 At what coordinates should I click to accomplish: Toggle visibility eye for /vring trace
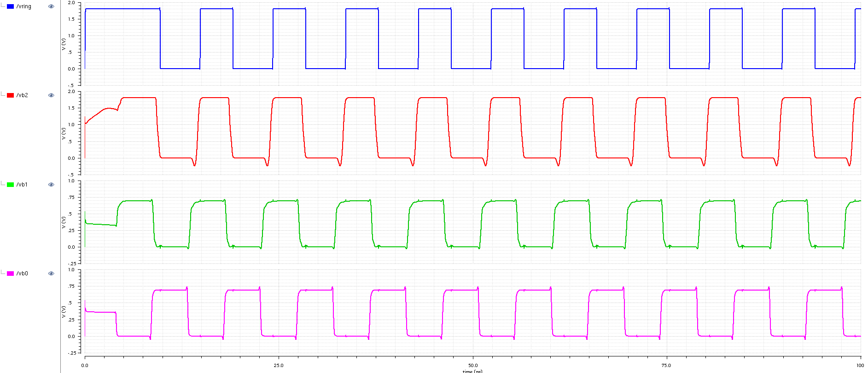pyautogui.click(x=51, y=6)
